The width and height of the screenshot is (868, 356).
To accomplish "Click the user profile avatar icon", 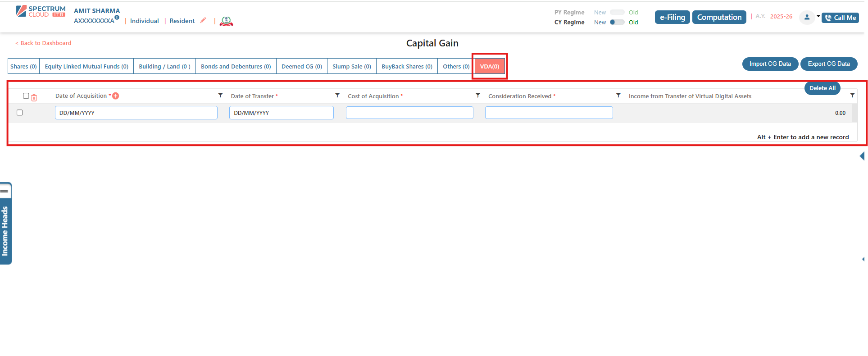I will [x=807, y=18].
